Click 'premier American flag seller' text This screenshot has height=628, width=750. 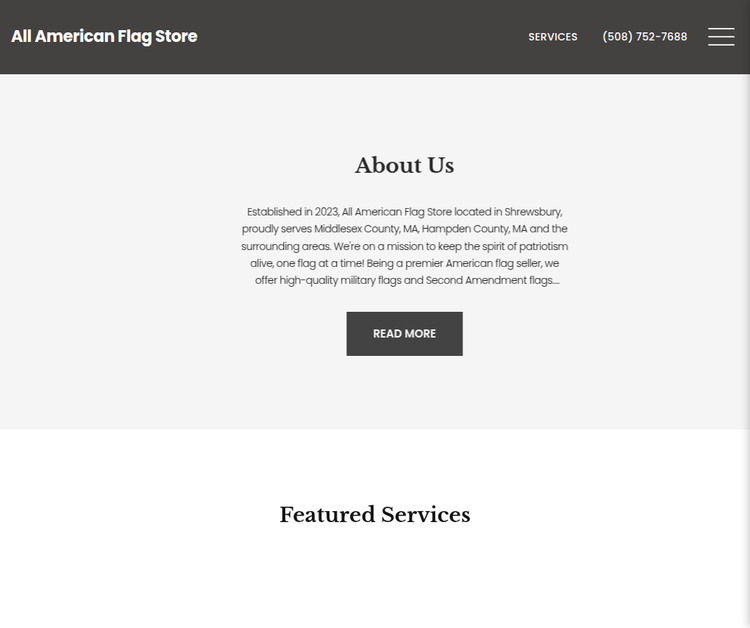(x=474, y=264)
